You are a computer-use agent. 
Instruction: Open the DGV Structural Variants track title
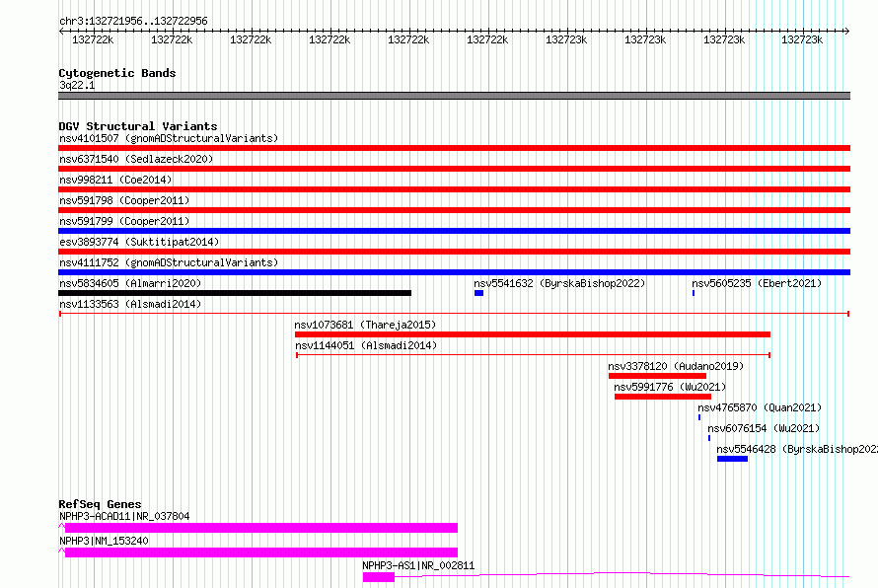click(138, 126)
